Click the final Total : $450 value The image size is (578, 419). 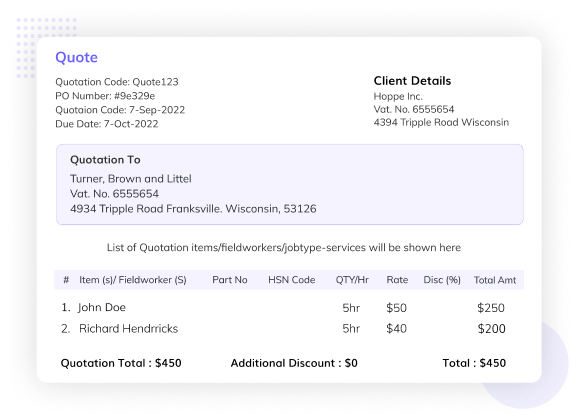pyautogui.click(x=474, y=363)
